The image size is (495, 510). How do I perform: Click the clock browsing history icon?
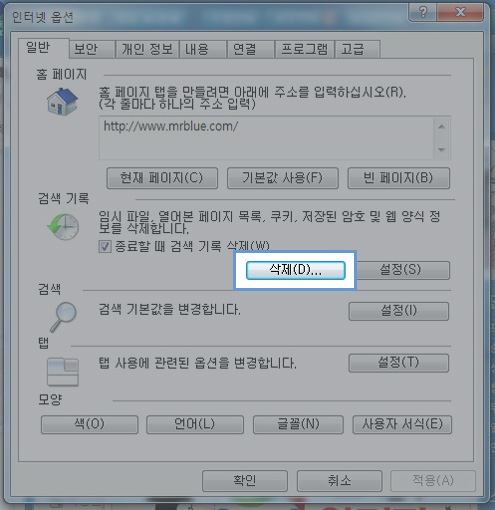[x=63, y=227]
